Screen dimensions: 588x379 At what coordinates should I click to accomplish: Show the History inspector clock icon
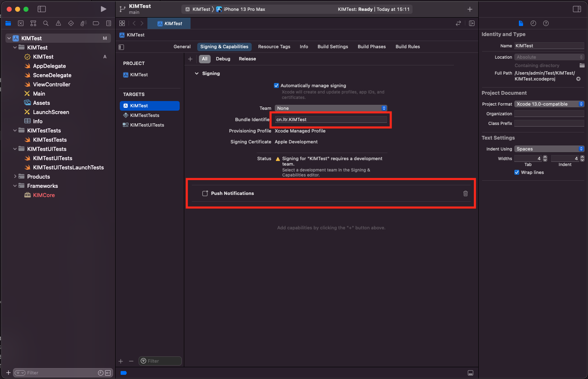[533, 23]
